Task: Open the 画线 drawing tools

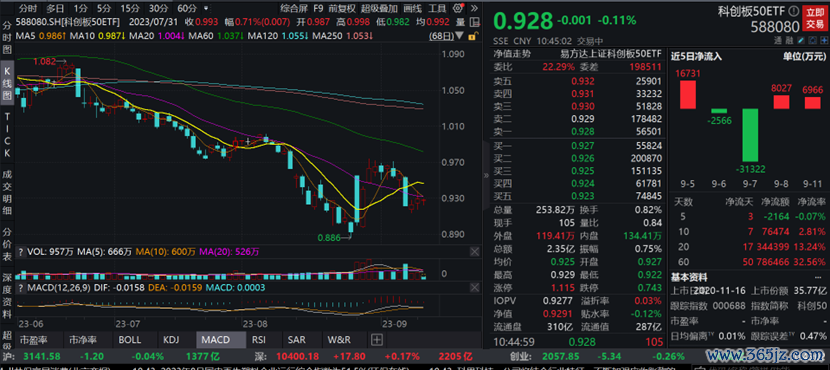Action: (x=412, y=8)
